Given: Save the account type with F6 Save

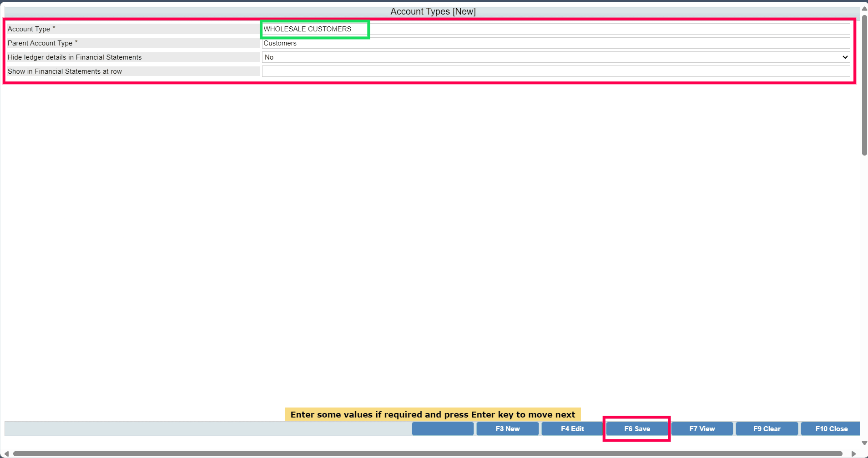Looking at the screenshot, I should (637, 429).
